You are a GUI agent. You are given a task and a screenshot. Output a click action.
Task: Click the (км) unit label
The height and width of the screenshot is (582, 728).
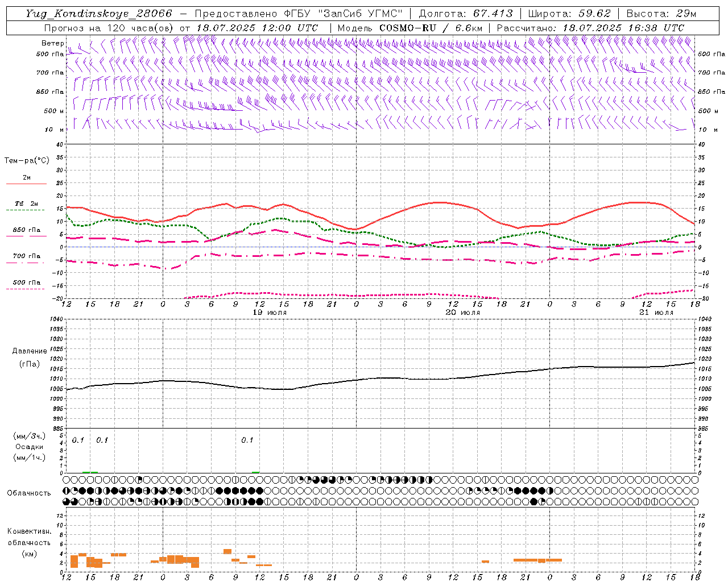30,554
